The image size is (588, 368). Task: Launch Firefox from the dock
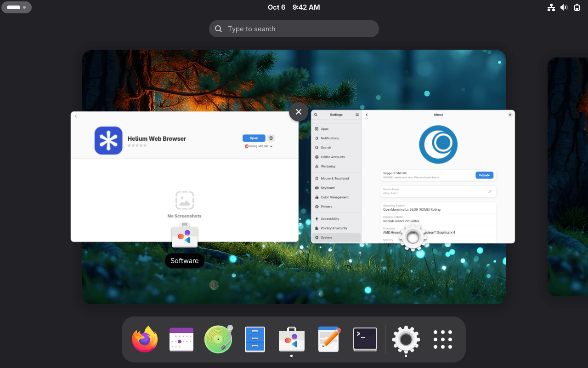[x=145, y=339]
